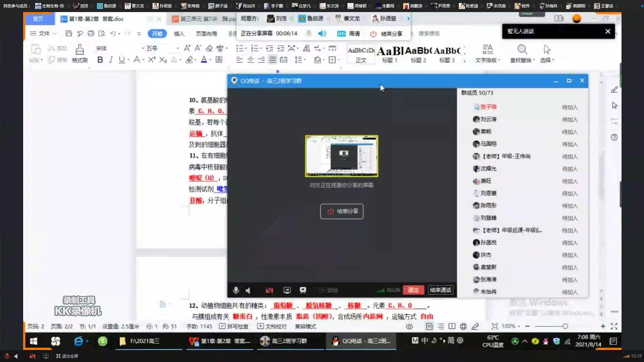Mute the microphone in QQ call
This screenshot has width=644, height=362.
236,290
